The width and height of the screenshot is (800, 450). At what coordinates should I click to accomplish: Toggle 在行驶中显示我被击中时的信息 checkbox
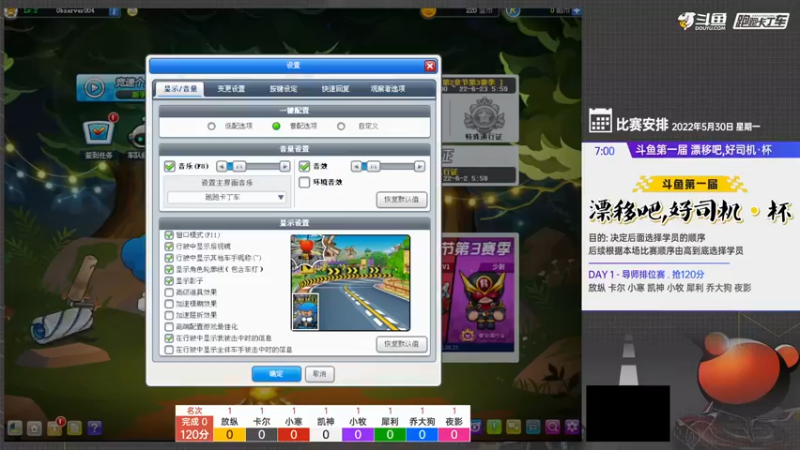[169, 338]
